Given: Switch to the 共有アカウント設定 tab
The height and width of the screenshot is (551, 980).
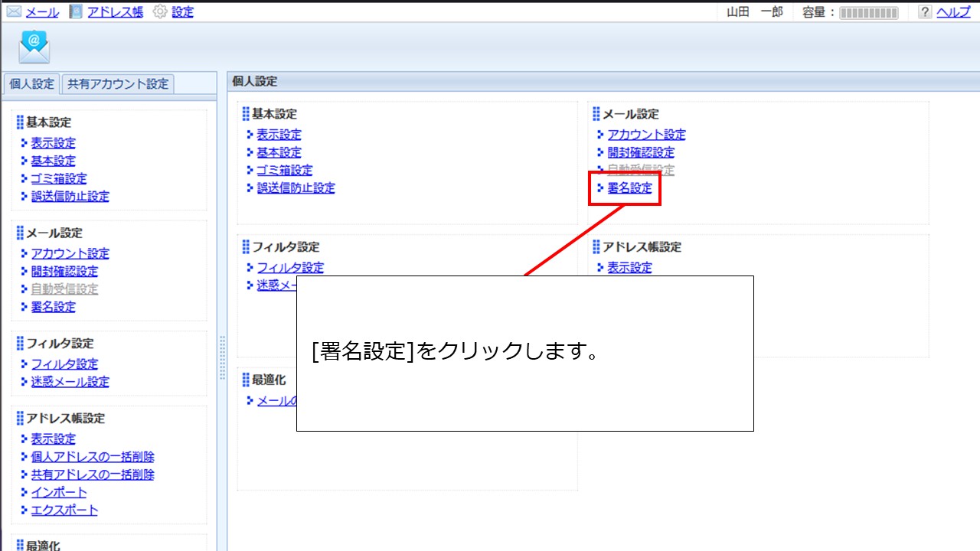Looking at the screenshot, I should click(x=118, y=84).
